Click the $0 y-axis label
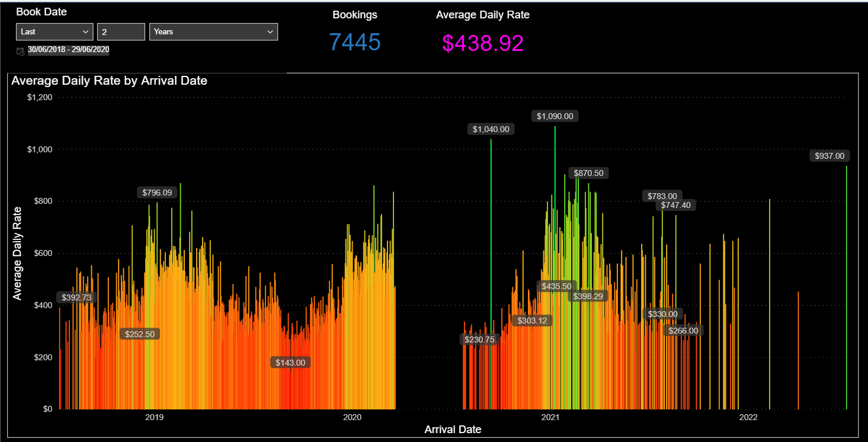 click(47, 409)
